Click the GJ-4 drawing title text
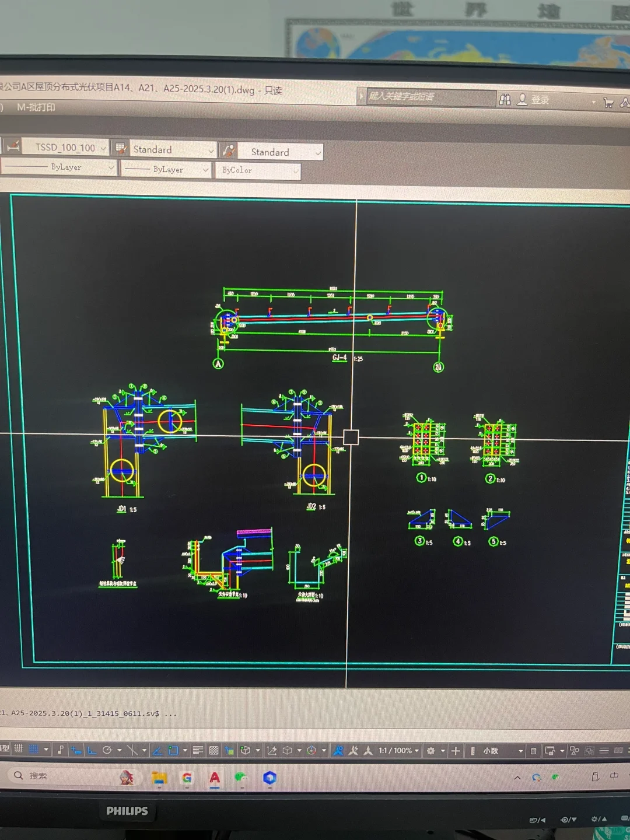Image resolution: width=630 pixels, height=840 pixels. [339, 358]
